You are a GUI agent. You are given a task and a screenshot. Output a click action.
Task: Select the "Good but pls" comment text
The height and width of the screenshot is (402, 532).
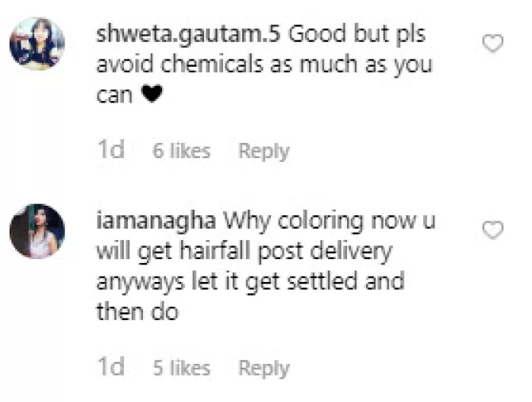pyautogui.click(x=357, y=35)
